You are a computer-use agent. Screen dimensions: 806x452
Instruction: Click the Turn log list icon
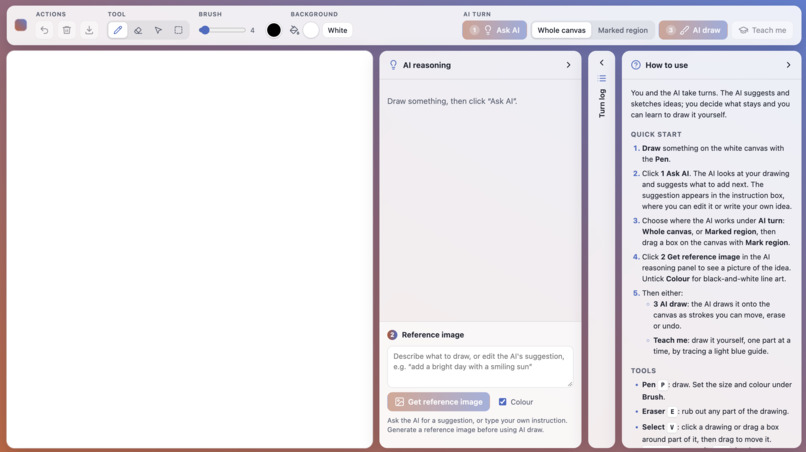[x=602, y=78]
